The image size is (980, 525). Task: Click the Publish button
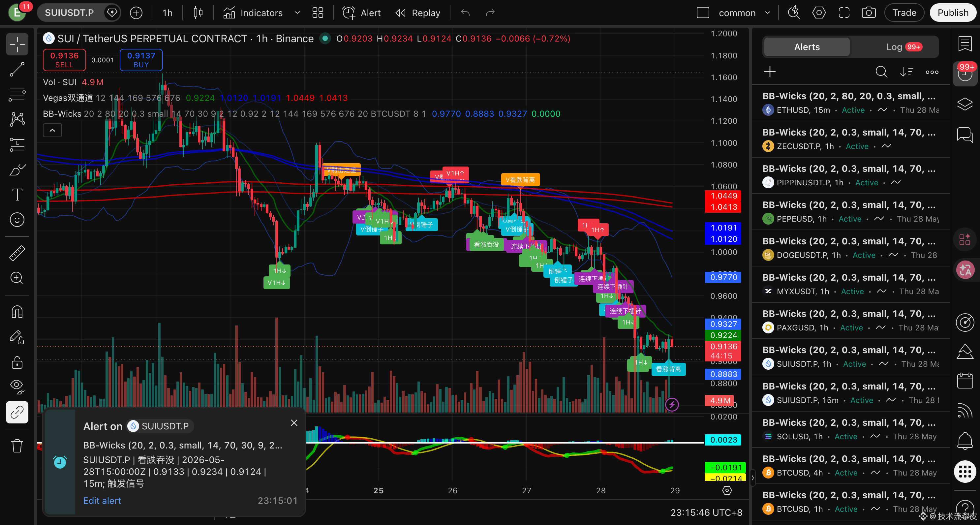(953, 13)
